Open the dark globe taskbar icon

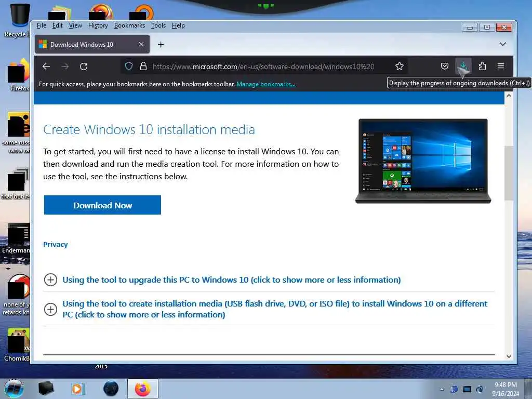[x=111, y=389]
